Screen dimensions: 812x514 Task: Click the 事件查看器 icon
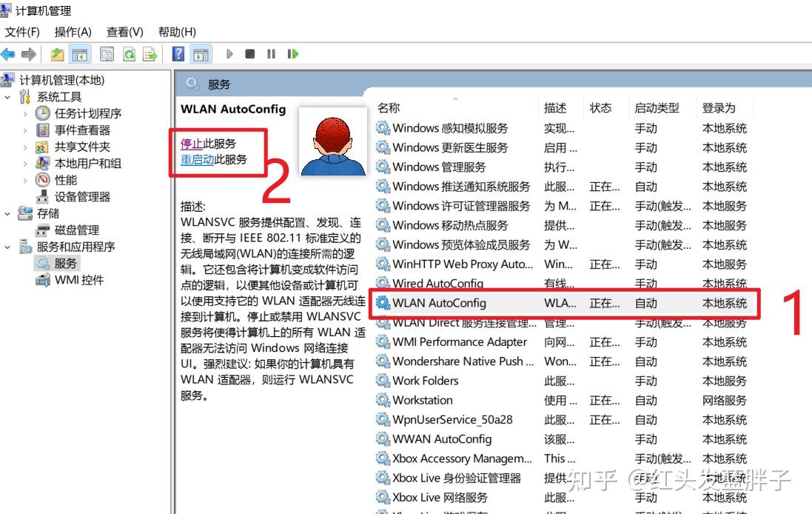[x=42, y=130]
